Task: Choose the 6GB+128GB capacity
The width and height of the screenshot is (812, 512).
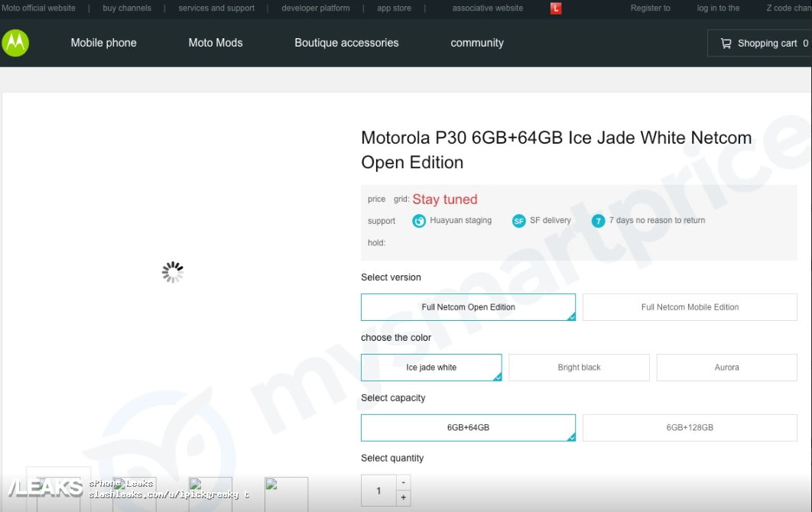Action: tap(689, 427)
